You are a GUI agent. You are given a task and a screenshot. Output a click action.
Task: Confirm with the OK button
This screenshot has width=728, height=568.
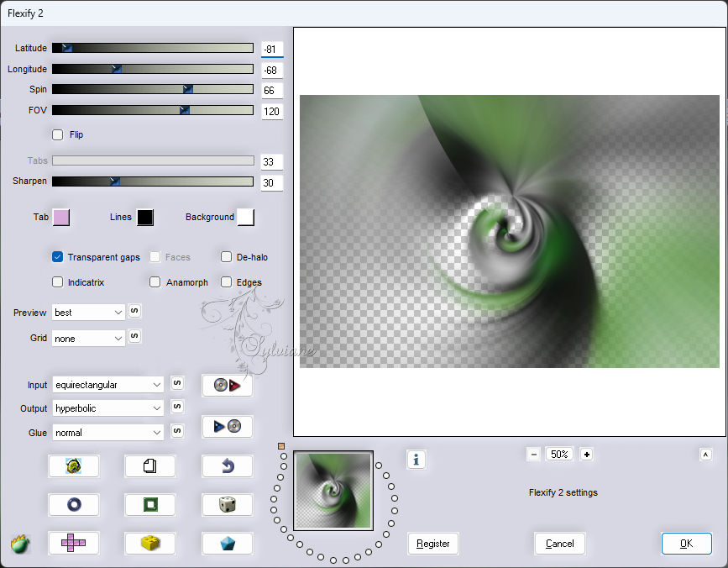(686, 544)
